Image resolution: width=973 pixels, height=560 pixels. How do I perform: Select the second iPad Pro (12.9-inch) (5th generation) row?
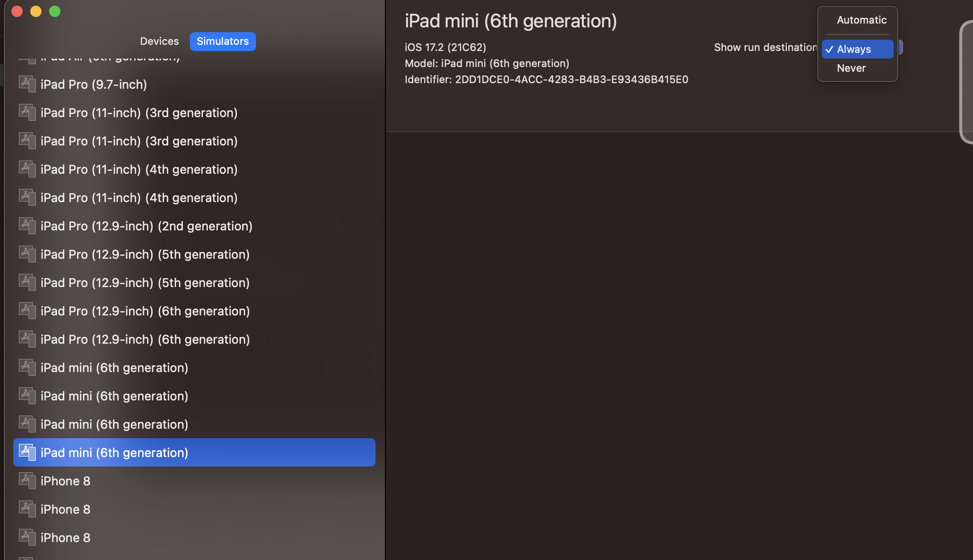pyautogui.click(x=145, y=283)
